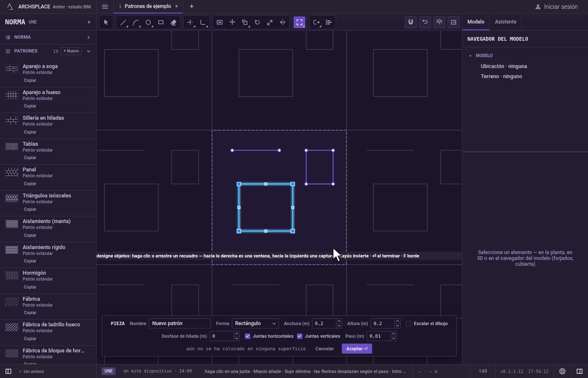Click the Undo arrow icon
588x378 pixels.
pos(425,22)
